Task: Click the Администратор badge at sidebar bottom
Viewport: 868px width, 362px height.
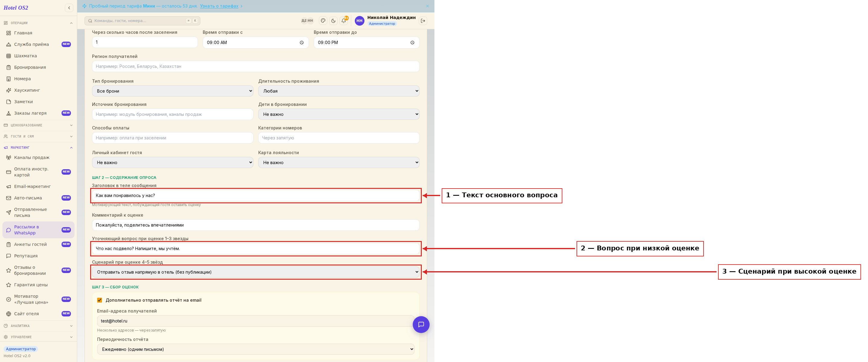Action: (x=21, y=349)
